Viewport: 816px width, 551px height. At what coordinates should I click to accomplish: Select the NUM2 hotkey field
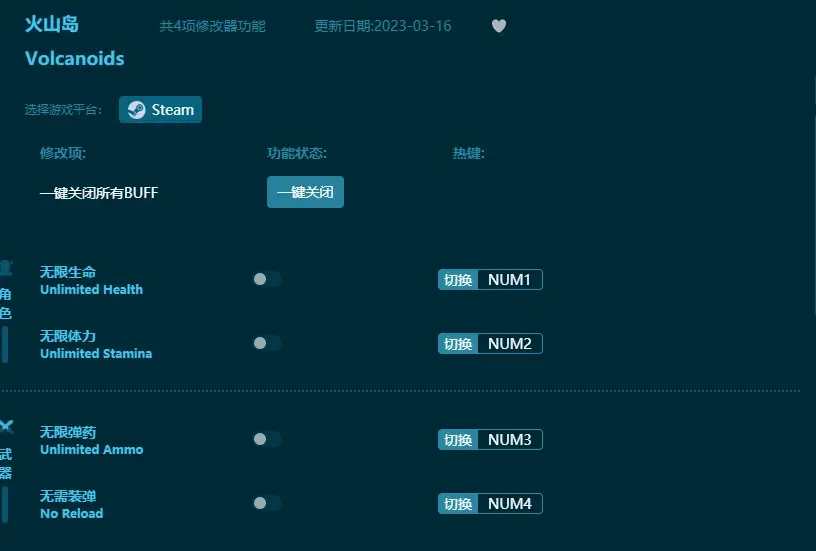pos(509,344)
